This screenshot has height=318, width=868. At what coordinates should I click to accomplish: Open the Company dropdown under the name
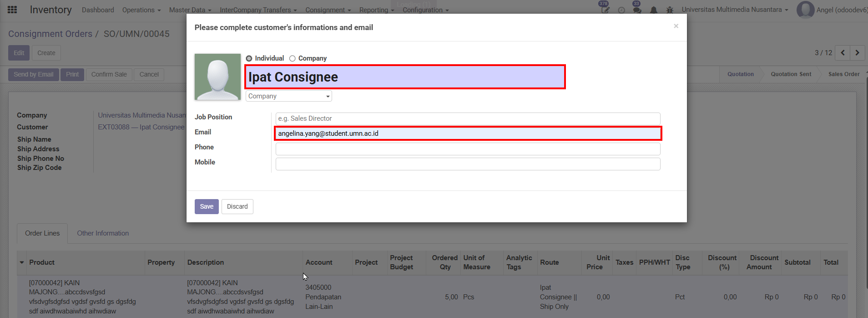click(288, 96)
